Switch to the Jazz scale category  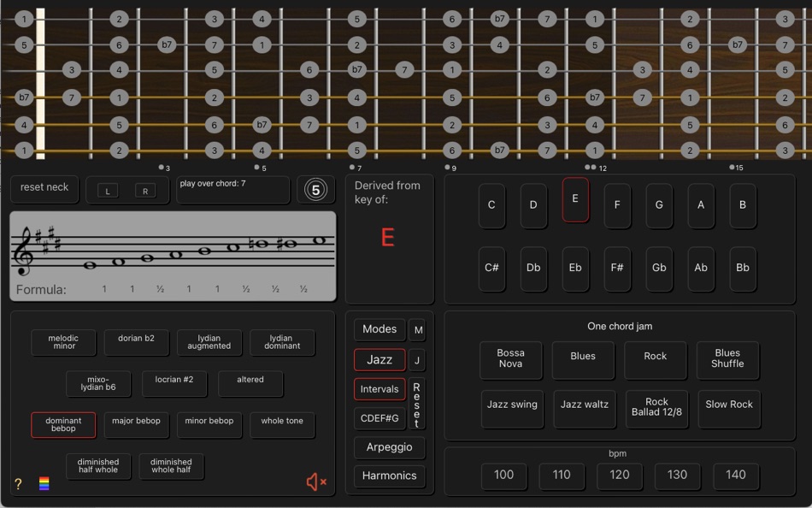[x=379, y=359]
